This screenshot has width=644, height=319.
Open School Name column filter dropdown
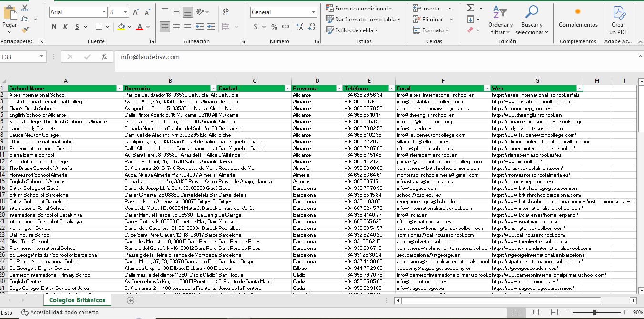coord(119,89)
